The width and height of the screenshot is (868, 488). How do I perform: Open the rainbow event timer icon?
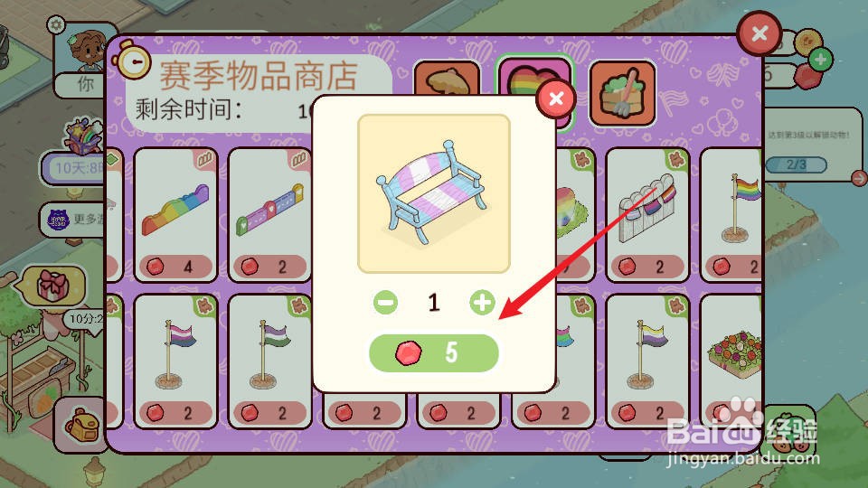point(84,136)
